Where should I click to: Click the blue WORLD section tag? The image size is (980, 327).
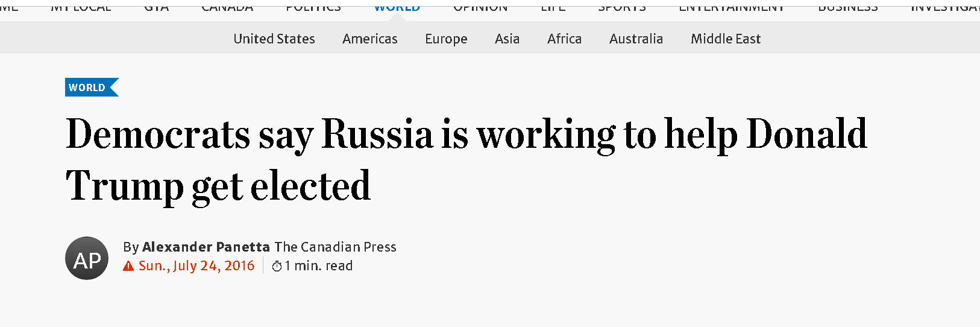[x=88, y=87]
